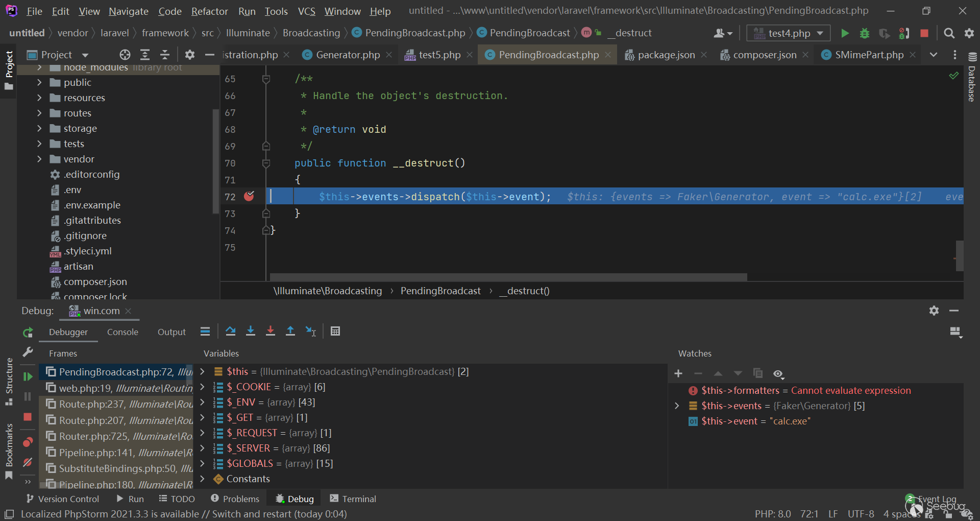Click the View Breakpoints icon
This screenshot has height=521, width=980.
(28, 442)
